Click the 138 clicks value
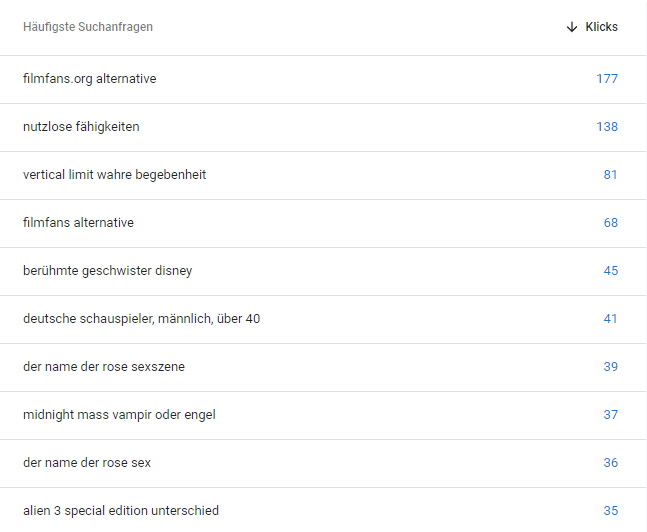 [607, 127]
